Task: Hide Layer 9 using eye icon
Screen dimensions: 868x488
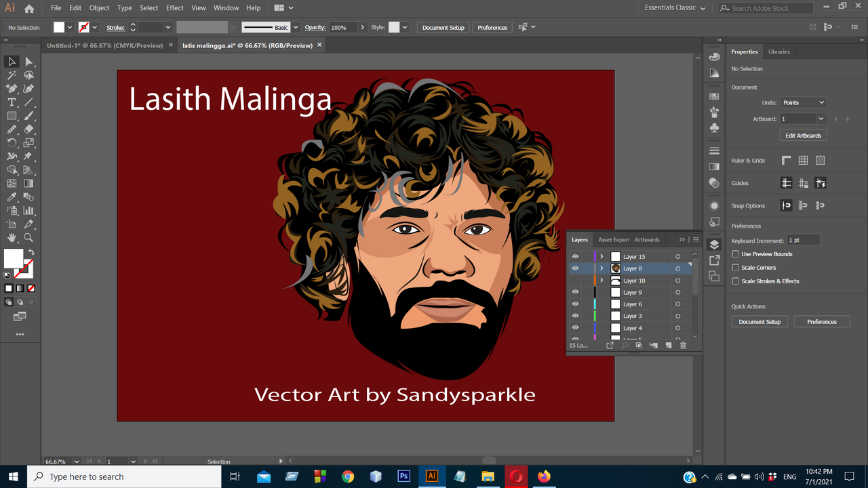Action: click(575, 292)
